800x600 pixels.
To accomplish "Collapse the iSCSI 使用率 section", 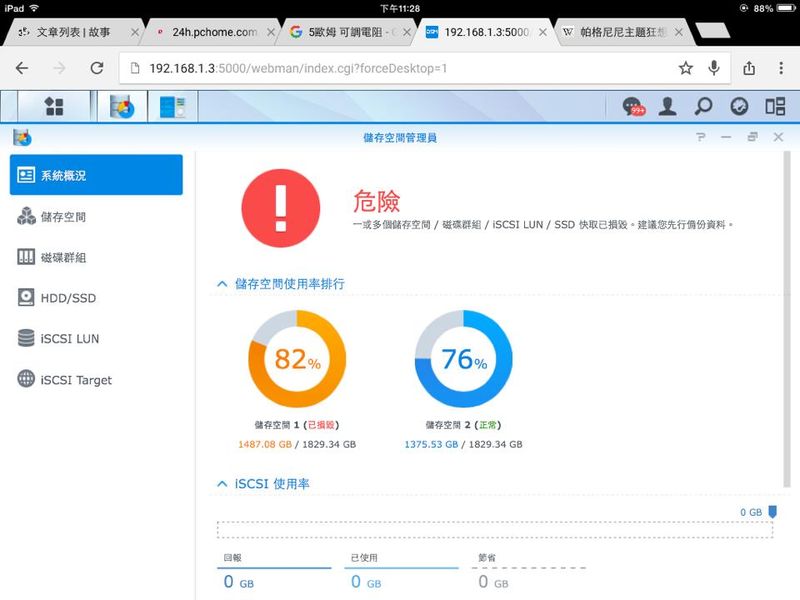I will pos(222,484).
